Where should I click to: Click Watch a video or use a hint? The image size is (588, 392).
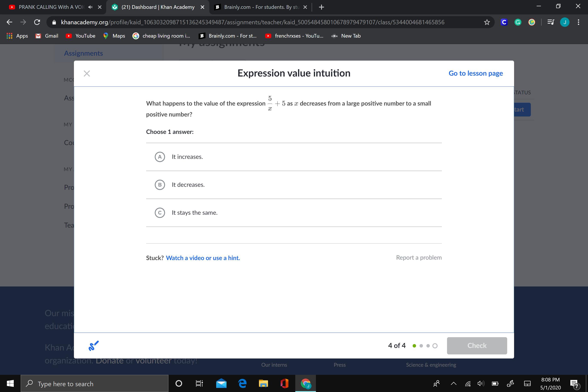[203, 258]
